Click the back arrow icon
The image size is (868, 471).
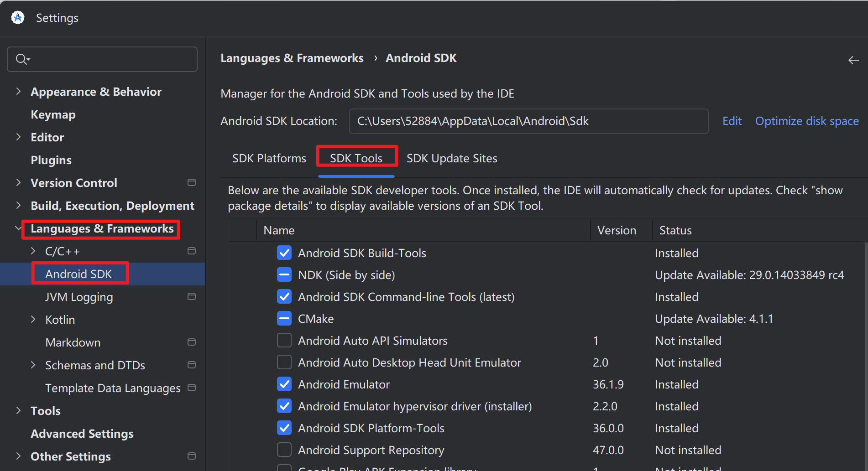coord(853,60)
